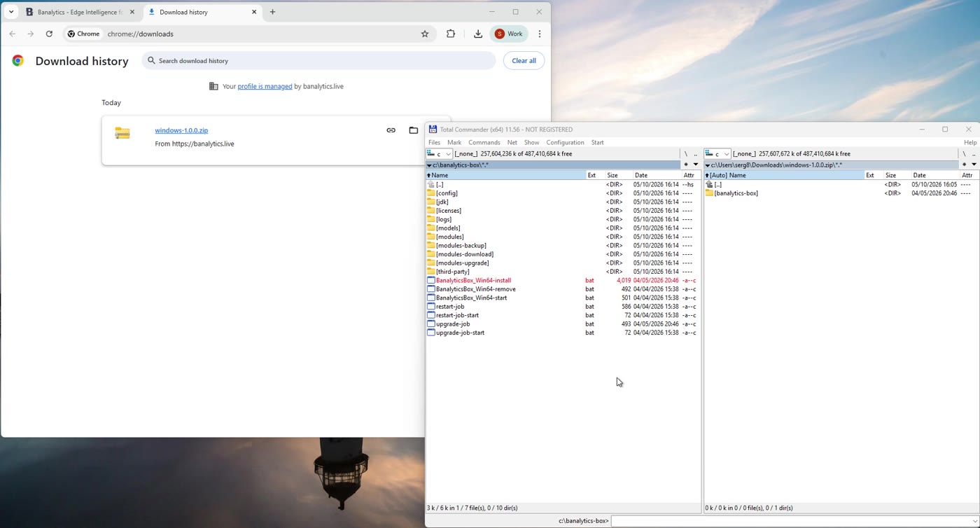
Task: Select the logs folder
Action: (444, 219)
